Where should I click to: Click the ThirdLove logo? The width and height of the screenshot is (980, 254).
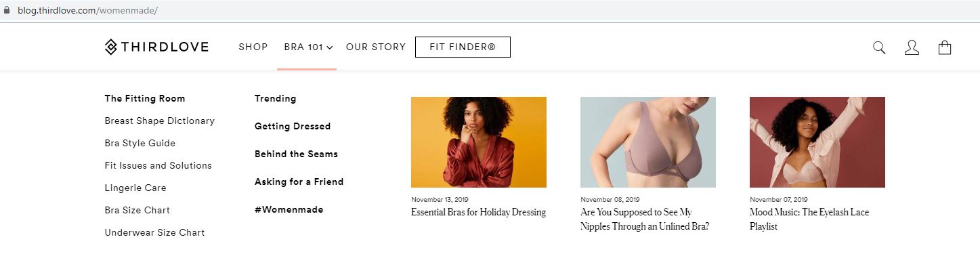click(156, 47)
